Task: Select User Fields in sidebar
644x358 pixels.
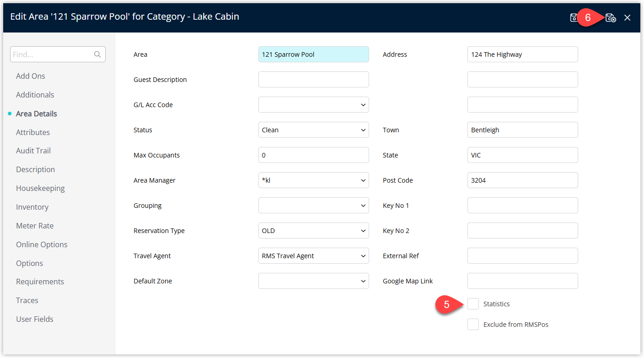Action: [x=35, y=319]
